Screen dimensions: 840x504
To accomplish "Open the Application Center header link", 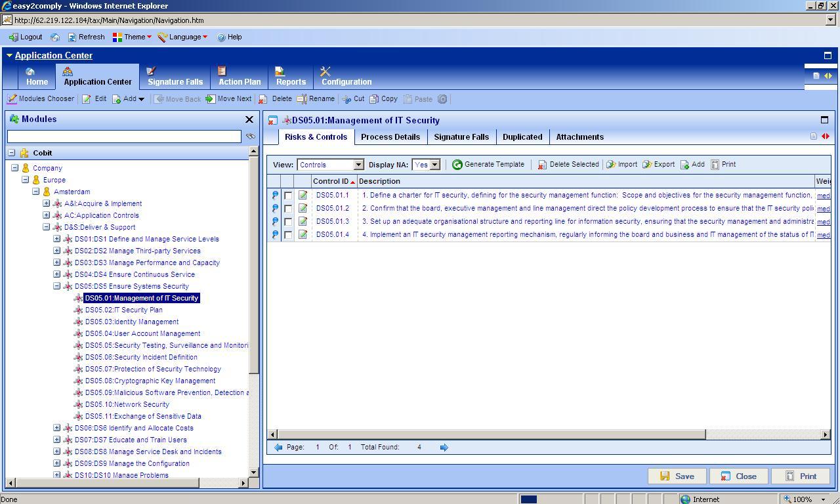I will [x=54, y=56].
